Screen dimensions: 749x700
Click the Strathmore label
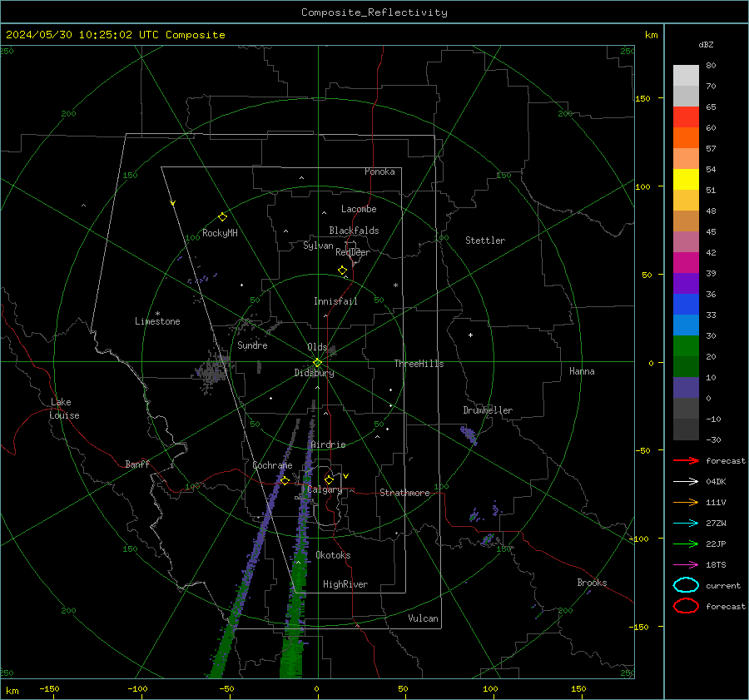404,493
